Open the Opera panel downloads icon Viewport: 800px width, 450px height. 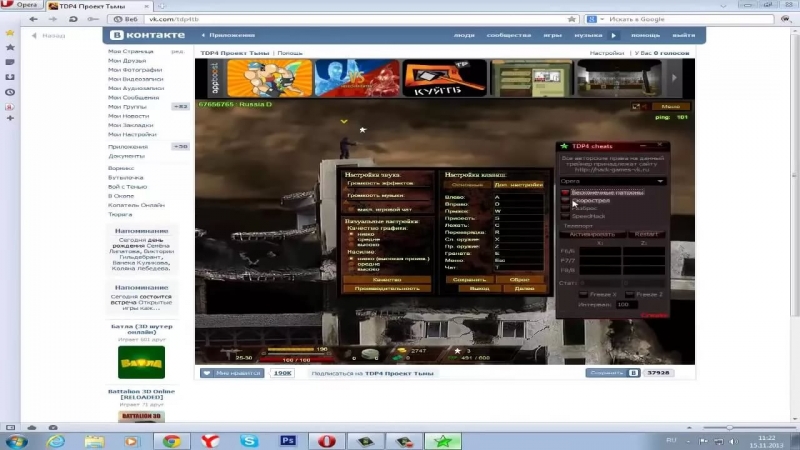10,77
